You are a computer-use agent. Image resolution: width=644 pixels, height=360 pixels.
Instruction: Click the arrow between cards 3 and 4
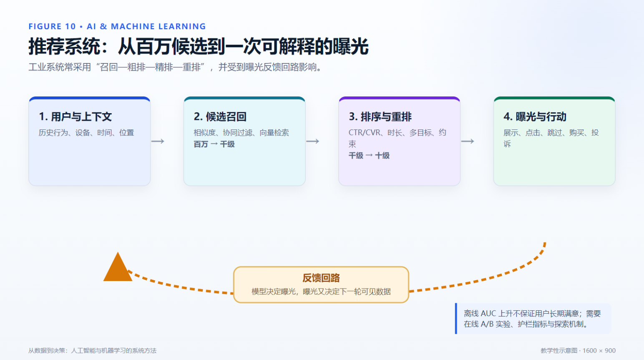468,141
